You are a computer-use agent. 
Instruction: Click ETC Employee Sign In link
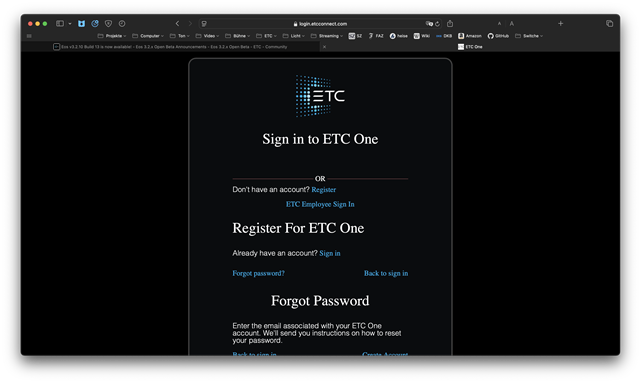click(320, 204)
